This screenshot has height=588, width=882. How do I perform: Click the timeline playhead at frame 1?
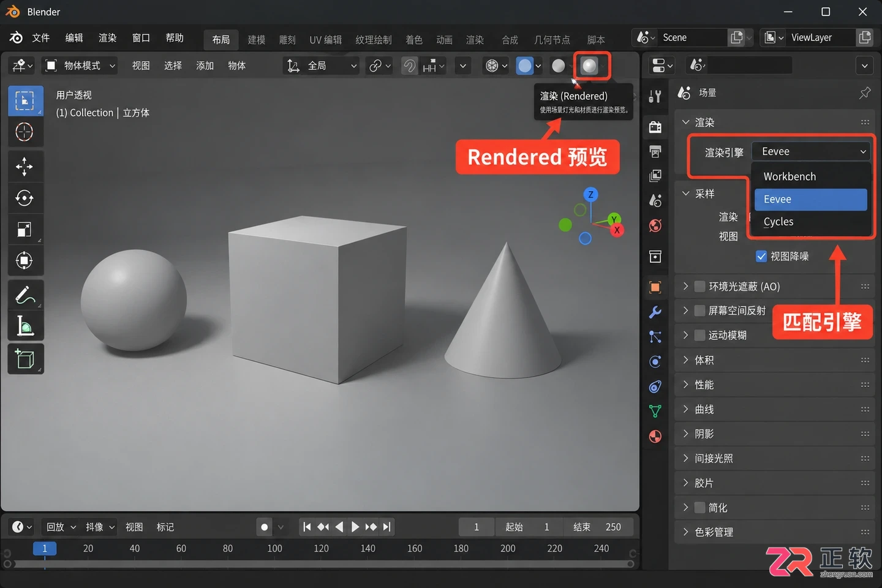click(45, 548)
